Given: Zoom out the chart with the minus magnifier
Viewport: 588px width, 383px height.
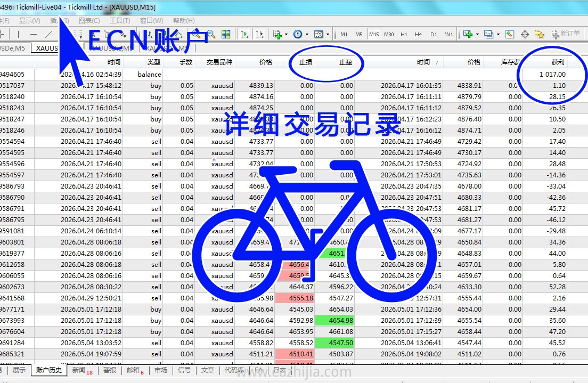Looking at the screenshot, I should pos(211,34).
